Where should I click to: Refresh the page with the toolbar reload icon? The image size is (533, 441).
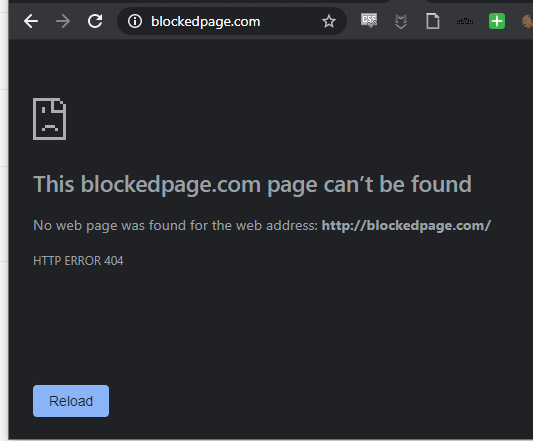(95, 21)
